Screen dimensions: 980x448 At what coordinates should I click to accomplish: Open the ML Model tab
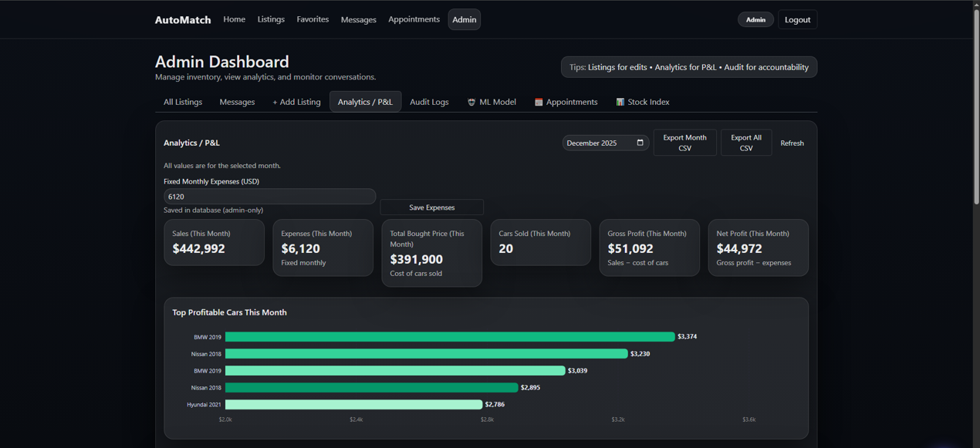492,102
